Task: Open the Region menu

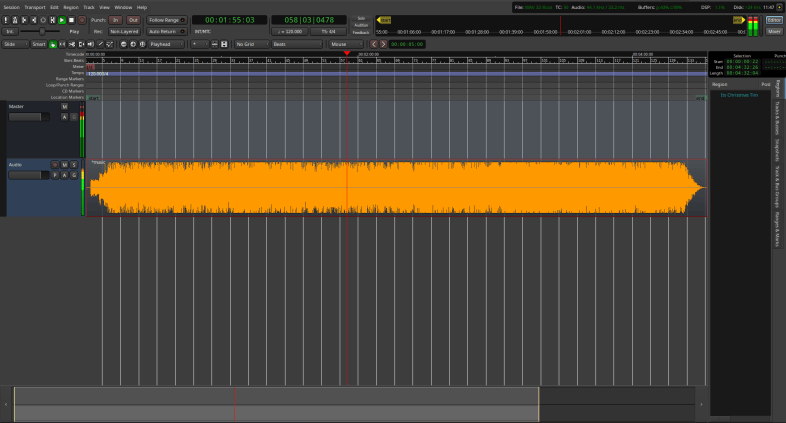Action: click(x=68, y=7)
